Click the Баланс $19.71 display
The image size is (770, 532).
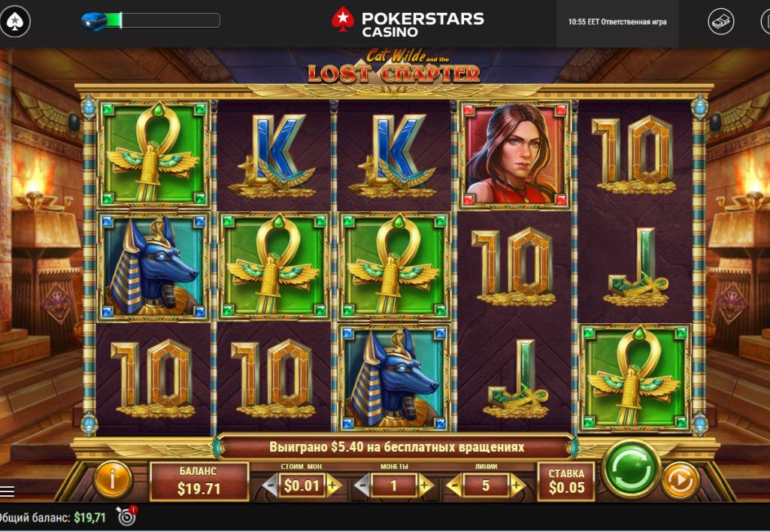pos(199,481)
